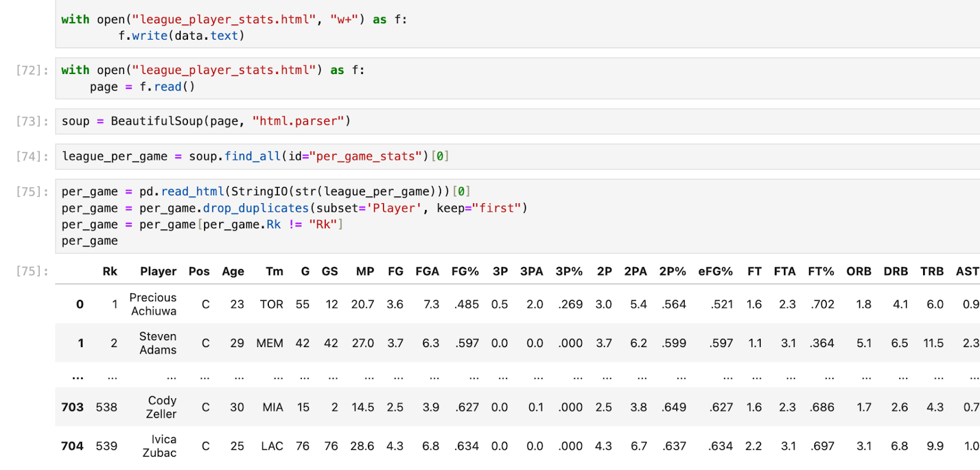Select the [74] cell prompt label
980x470 pixels.
click(32, 157)
